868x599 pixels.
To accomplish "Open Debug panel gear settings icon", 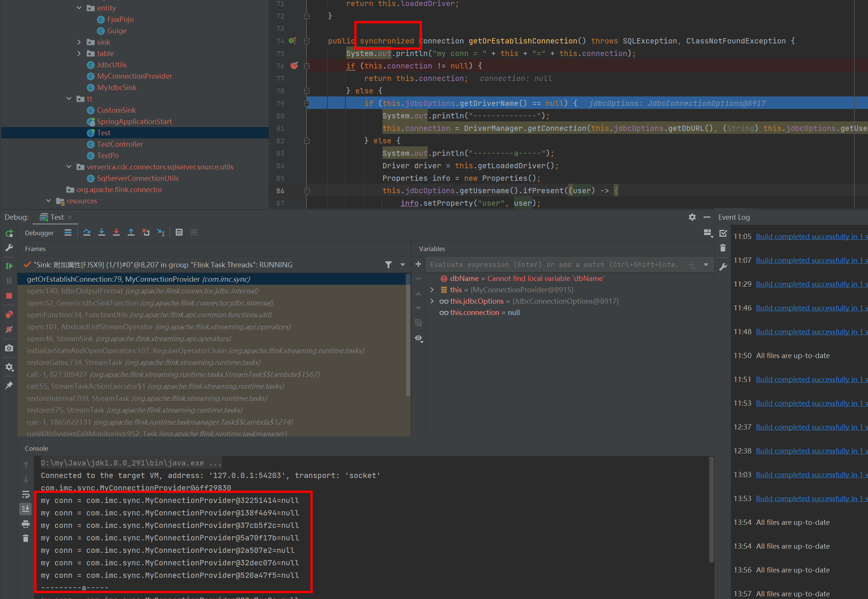I will 692,217.
